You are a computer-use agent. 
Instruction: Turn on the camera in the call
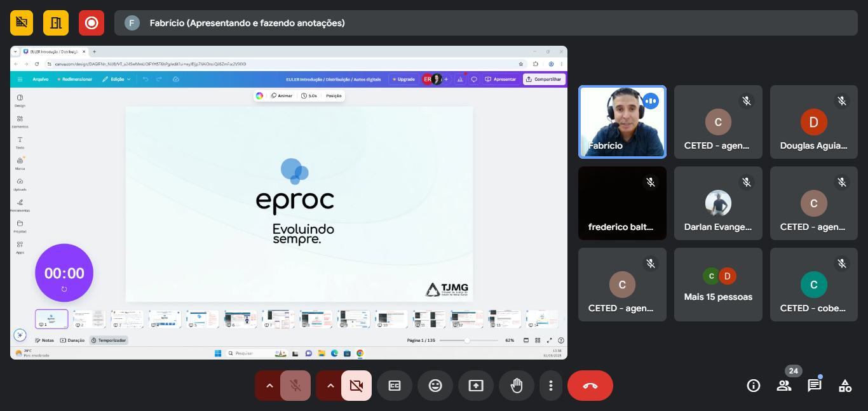click(x=356, y=386)
